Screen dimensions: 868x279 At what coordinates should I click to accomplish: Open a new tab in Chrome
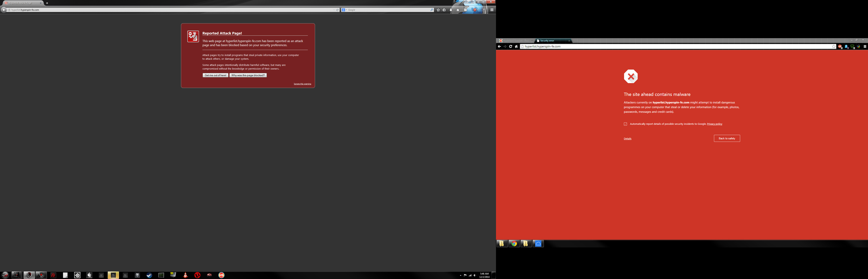click(x=576, y=41)
